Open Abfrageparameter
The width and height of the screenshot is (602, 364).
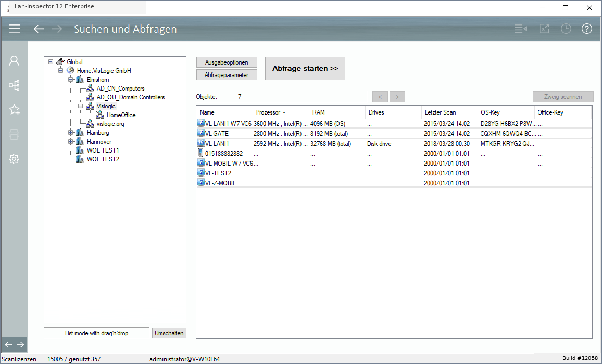[227, 75]
